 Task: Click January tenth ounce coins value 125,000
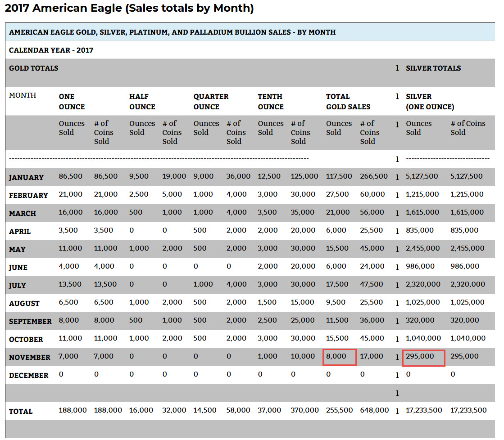click(304, 176)
